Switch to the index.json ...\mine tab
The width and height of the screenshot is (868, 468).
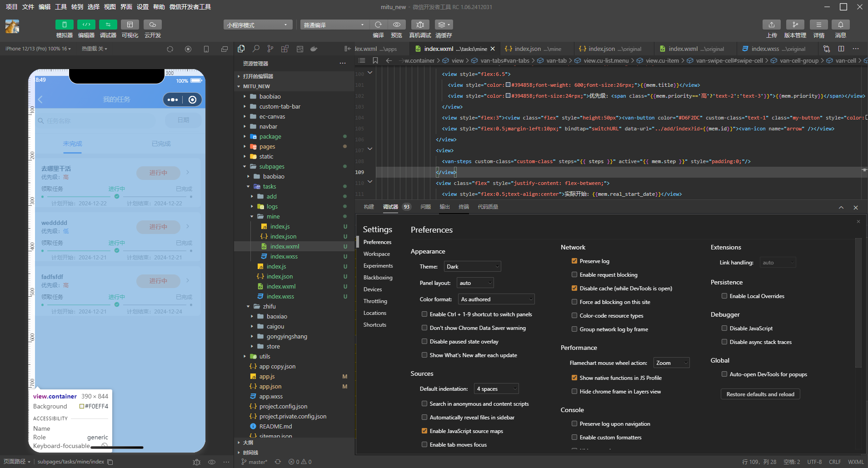tap(538, 49)
